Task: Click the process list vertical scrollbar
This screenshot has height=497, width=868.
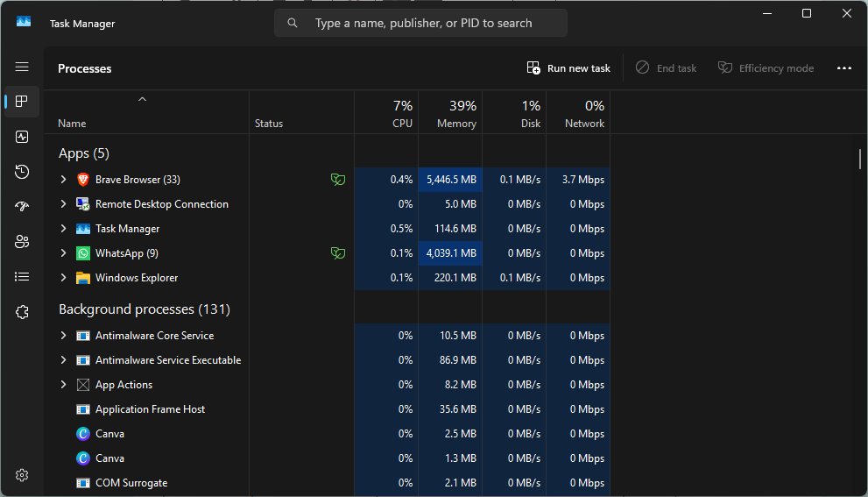Action: click(x=860, y=160)
